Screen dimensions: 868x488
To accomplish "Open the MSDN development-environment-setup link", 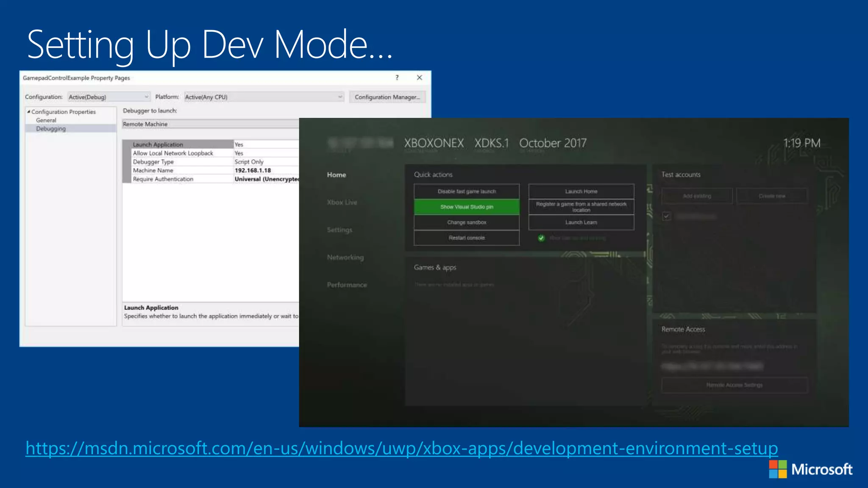I will (401, 448).
